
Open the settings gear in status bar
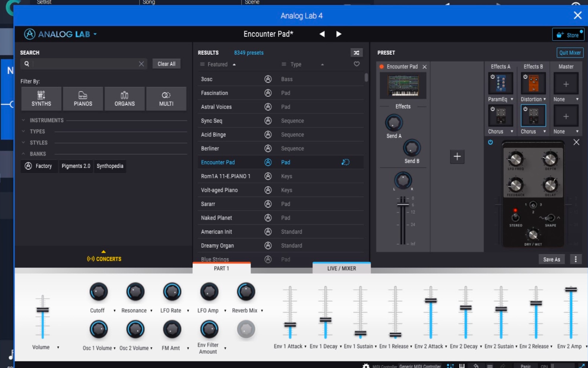(x=366, y=366)
